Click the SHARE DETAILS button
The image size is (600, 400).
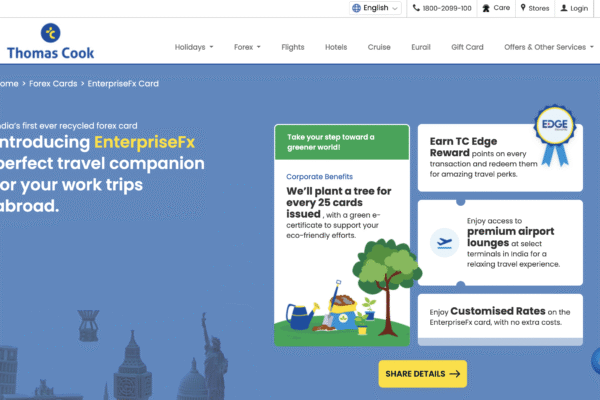coord(423,374)
